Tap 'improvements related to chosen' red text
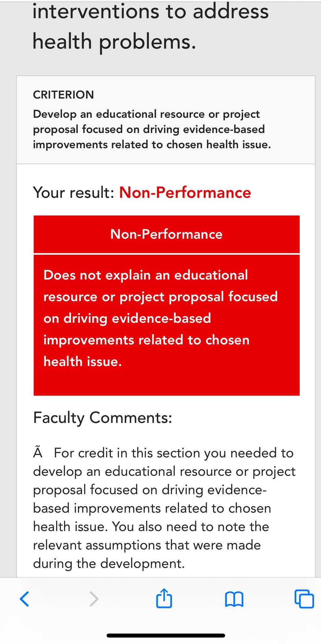This screenshot has width=321, height=644. click(146, 340)
